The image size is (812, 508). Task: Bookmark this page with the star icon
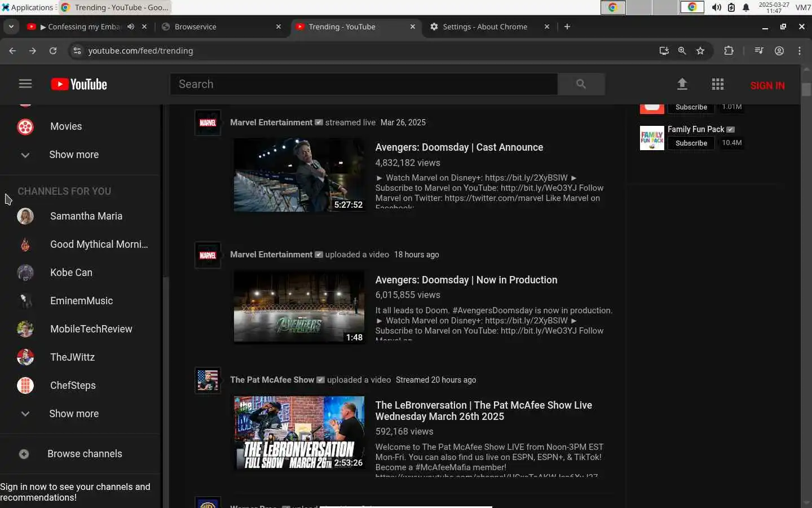coord(700,51)
